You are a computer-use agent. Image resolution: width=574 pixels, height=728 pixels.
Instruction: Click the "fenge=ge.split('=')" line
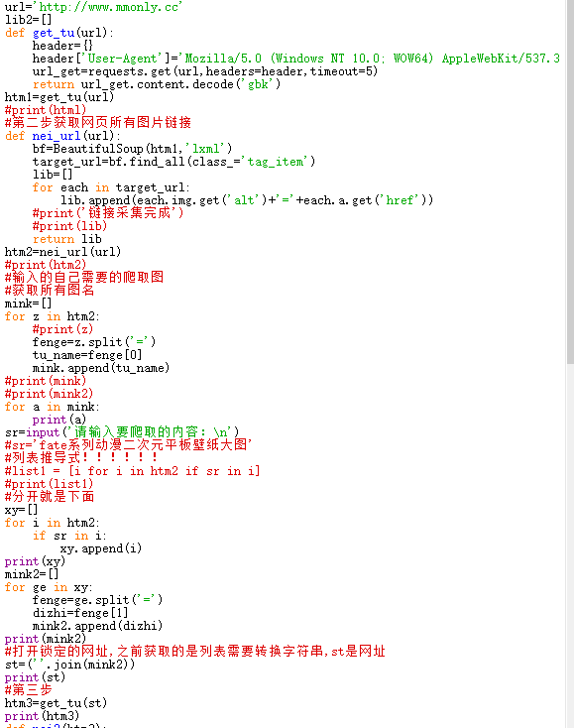click(x=97, y=600)
